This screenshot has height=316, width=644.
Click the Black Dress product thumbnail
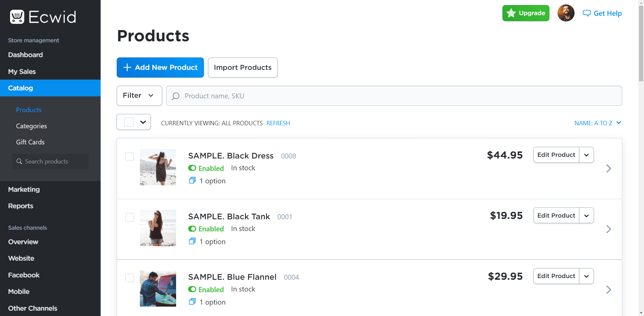tap(158, 167)
